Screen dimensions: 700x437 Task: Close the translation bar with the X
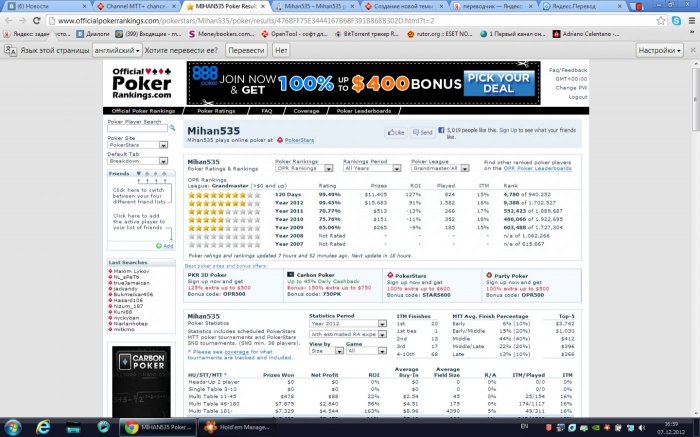(692, 50)
